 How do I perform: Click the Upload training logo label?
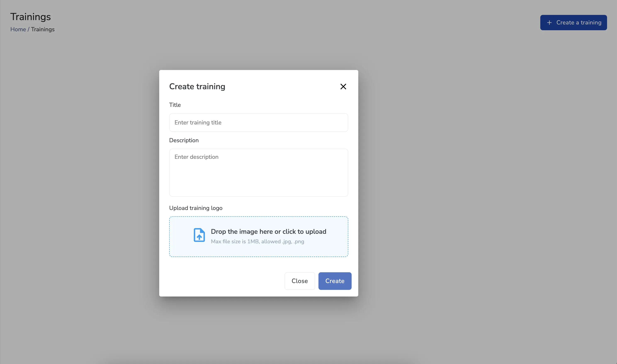click(196, 208)
